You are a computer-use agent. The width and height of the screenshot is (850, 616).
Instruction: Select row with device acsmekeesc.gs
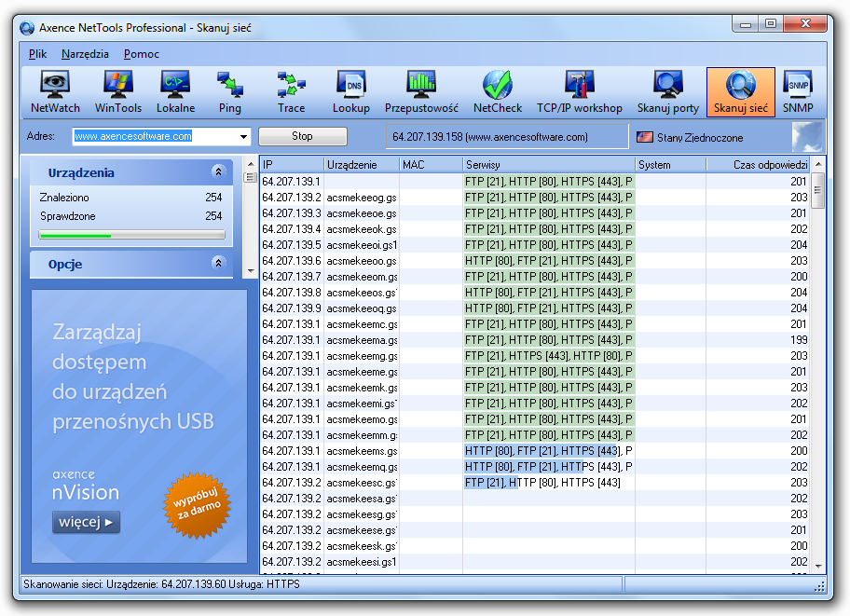(536, 483)
